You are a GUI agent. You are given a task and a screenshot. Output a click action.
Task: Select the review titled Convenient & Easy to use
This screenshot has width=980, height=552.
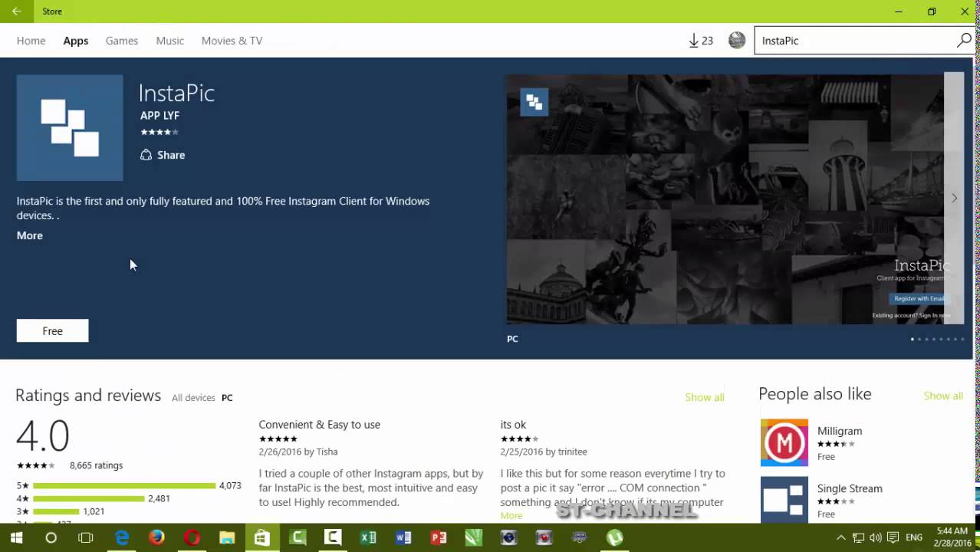tap(320, 425)
